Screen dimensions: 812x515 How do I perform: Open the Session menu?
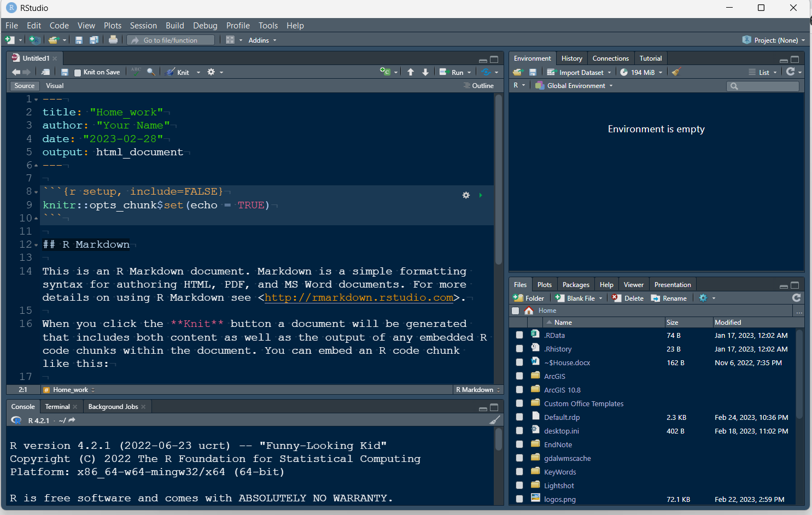[143, 26]
